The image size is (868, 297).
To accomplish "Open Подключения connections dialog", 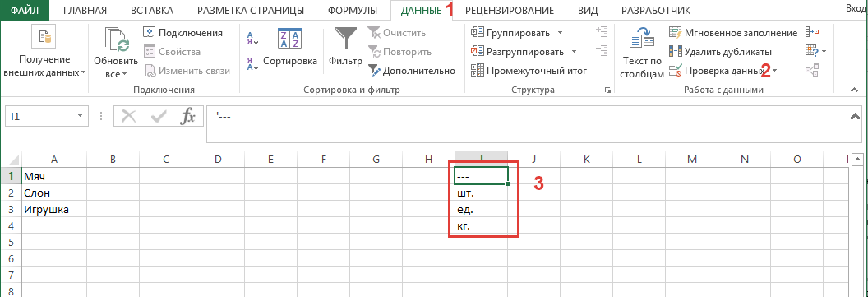I will point(183,33).
